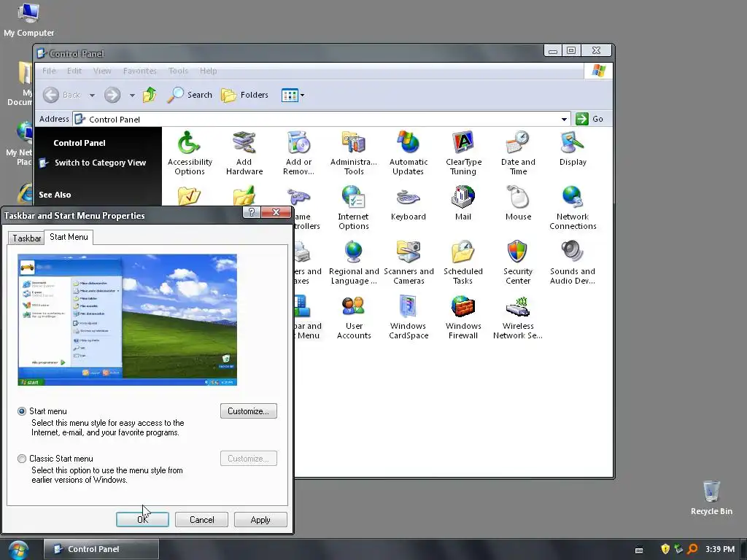Click the security shield tray icon
This screenshot has height=560, width=747.
click(x=665, y=549)
